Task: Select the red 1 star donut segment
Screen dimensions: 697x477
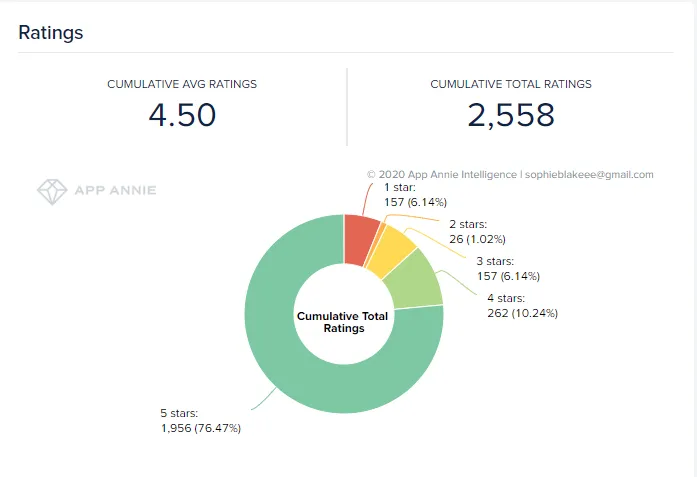Action: click(359, 240)
